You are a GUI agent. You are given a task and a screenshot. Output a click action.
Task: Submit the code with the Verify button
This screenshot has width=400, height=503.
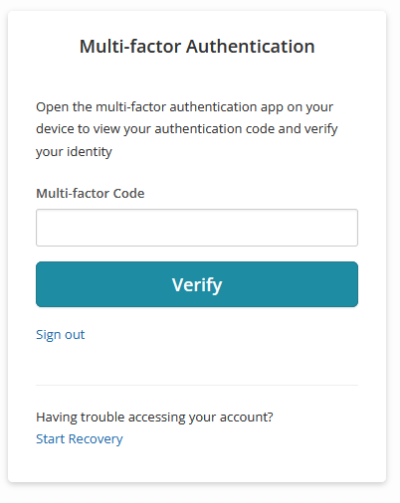(197, 284)
